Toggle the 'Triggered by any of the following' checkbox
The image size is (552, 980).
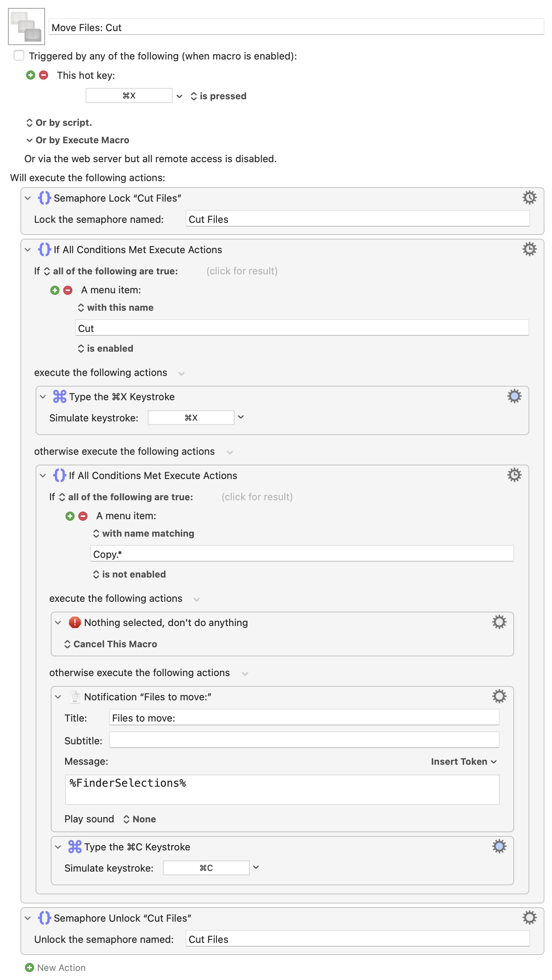19,56
